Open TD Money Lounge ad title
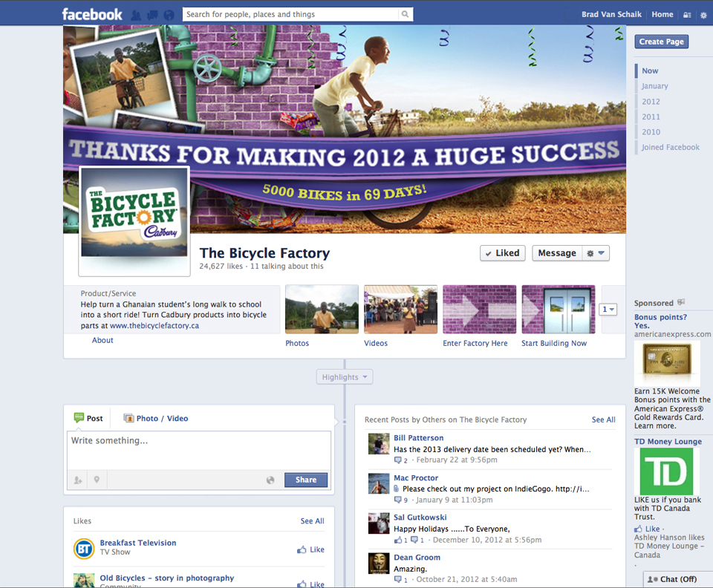This screenshot has height=588, width=713. click(668, 442)
